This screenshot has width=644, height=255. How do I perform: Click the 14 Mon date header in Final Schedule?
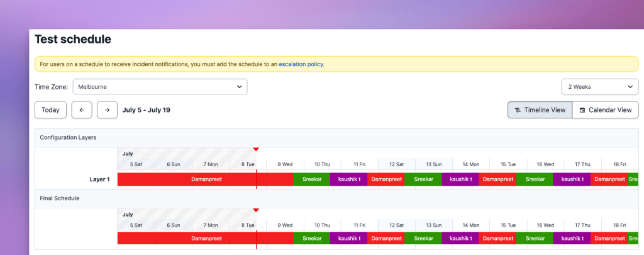click(x=470, y=225)
